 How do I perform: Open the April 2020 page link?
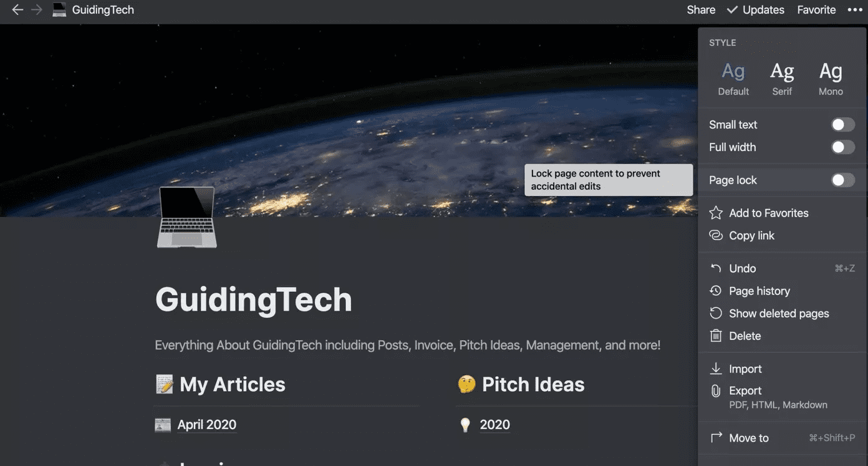point(206,425)
